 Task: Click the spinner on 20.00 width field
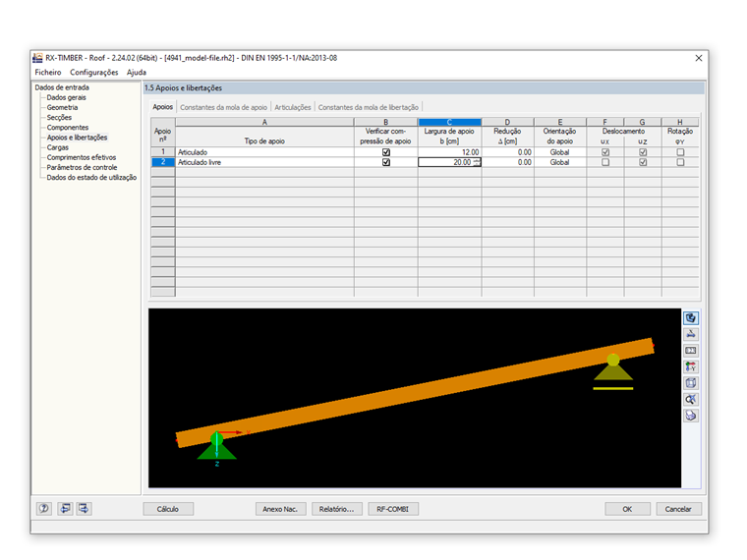477,162
